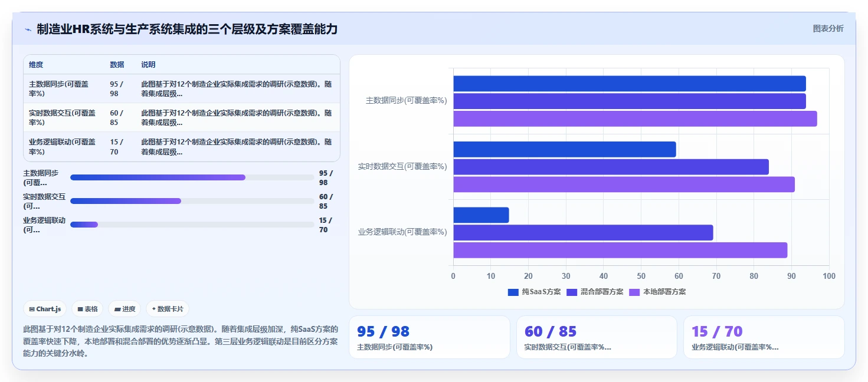Click 实时数据交互(可覆盖率%) table cell
The width and height of the screenshot is (868, 382).
tap(64, 118)
